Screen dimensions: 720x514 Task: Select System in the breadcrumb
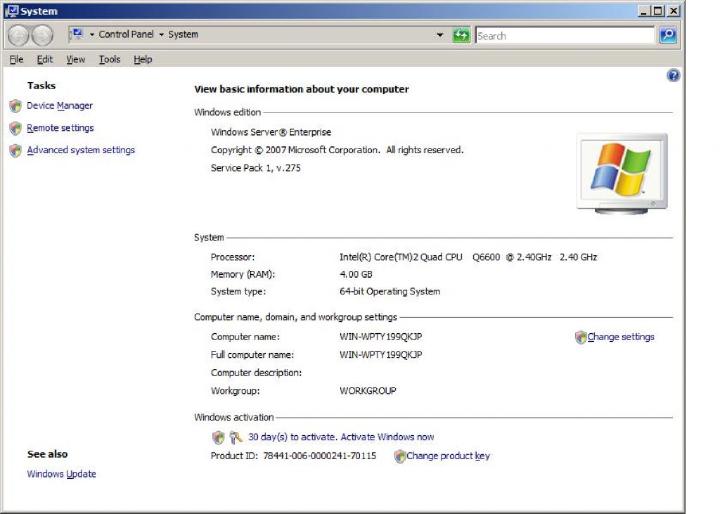[x=183, y=34]
